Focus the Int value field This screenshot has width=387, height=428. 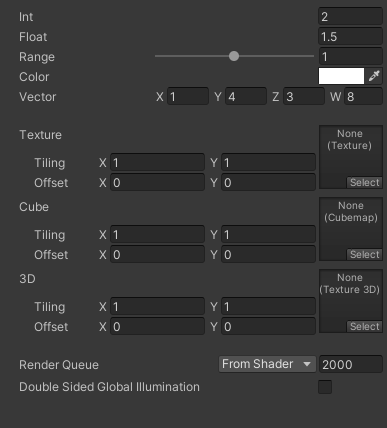[350, 16]
